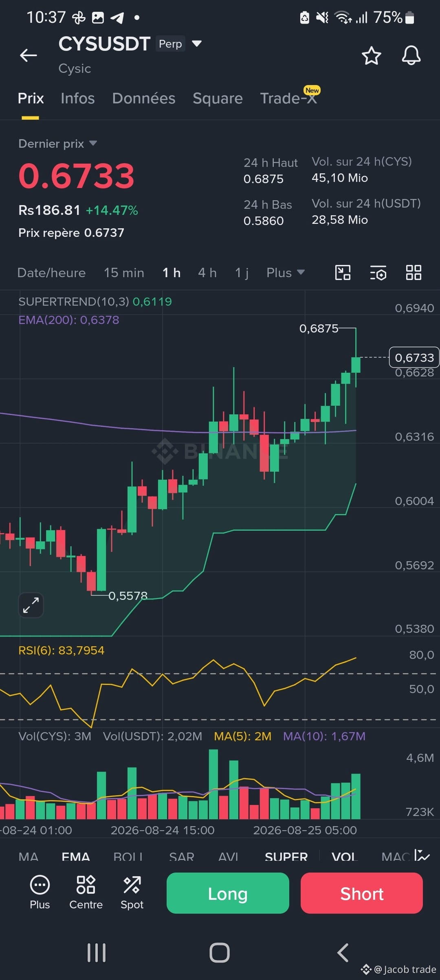
Task: Open the indicator list chart icon
Action: pyautogui.click(x=422, y=855)
